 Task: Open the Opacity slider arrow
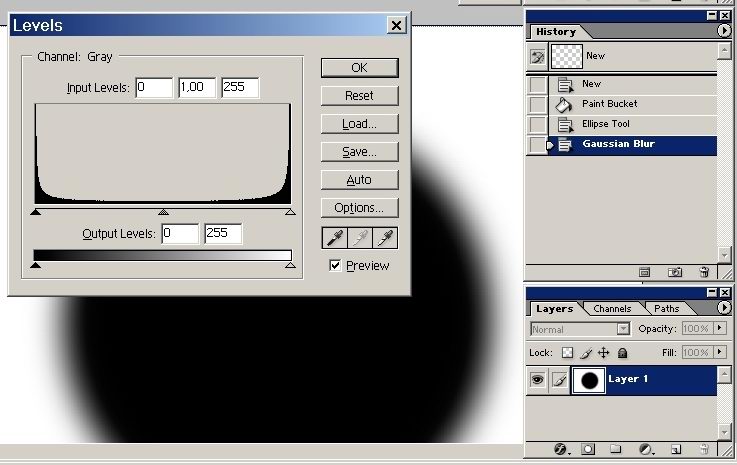tap(720, 328)
